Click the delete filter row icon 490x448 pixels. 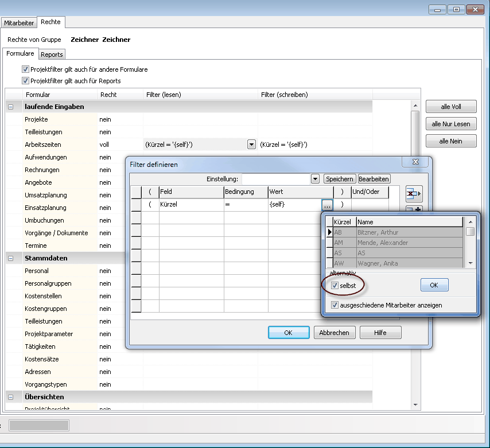coord(413,193)
